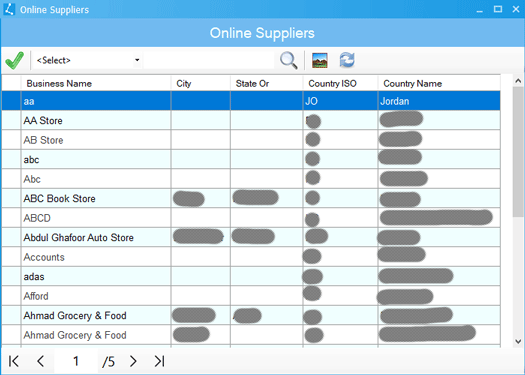The height and width of the screenshot is (375, 525).
Task: Sort by Country Name column header
Action: [439, 83]
